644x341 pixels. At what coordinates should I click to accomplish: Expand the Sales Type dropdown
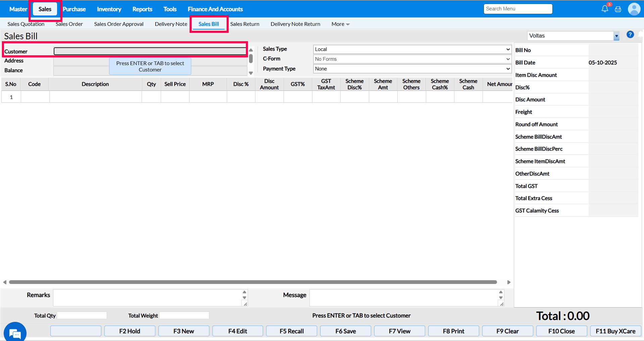(412, 49)
